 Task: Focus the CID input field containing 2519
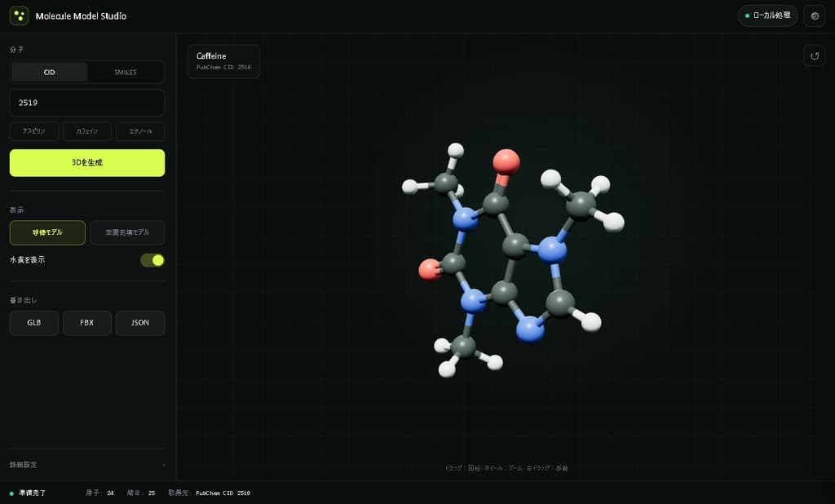click(x=86, y=102)
